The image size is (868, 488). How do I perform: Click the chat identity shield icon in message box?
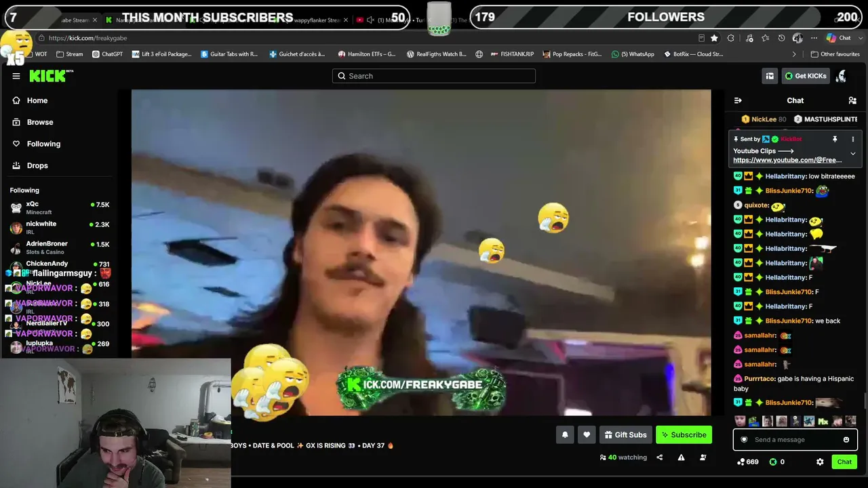point(744,440)
